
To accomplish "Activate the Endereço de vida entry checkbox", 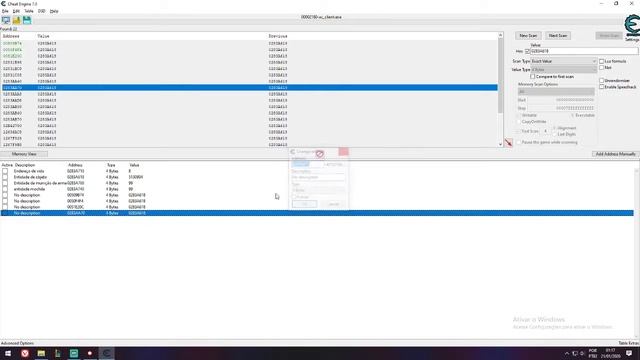I will click(5, 171).
